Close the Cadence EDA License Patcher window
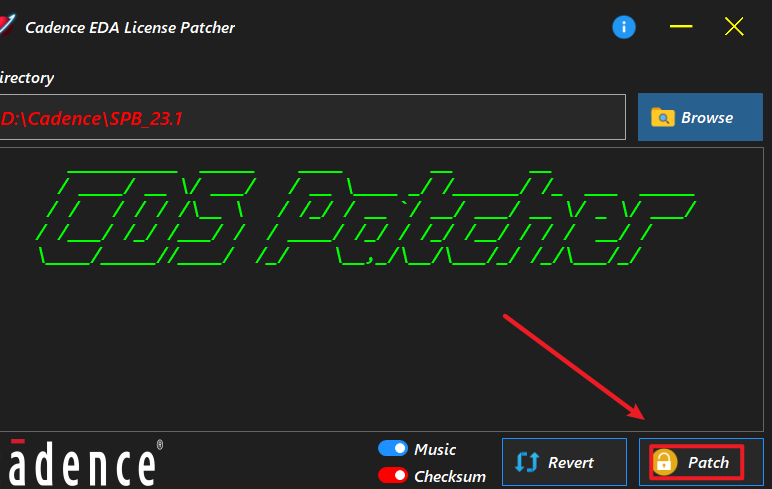 pyautogui.click(x=734, y=27)
